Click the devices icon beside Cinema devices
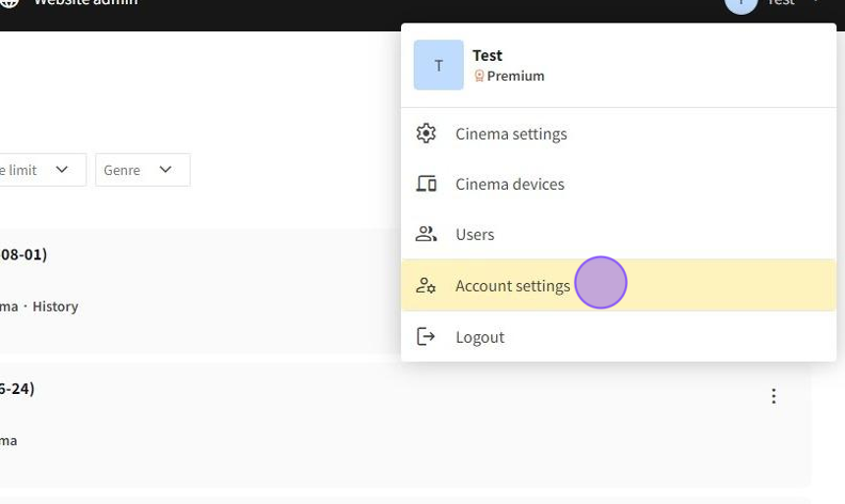Image resolution: width=845 pixels, height=504 pixels. point(425,184)
